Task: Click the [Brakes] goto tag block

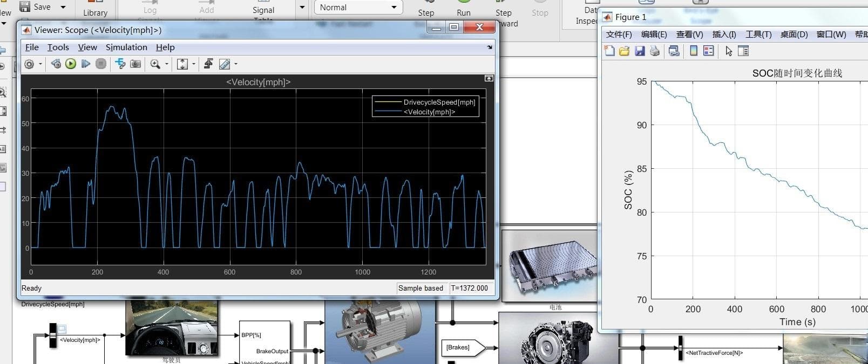Action: [x=463, y=347]
